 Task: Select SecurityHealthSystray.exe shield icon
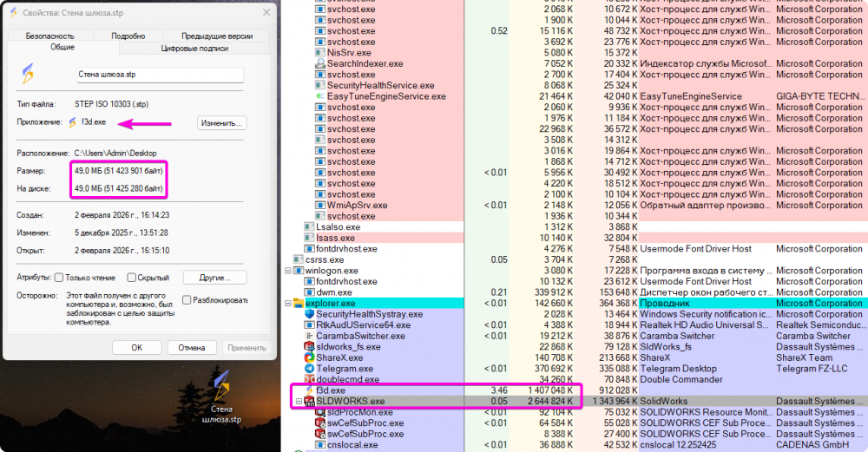point(309,314)
